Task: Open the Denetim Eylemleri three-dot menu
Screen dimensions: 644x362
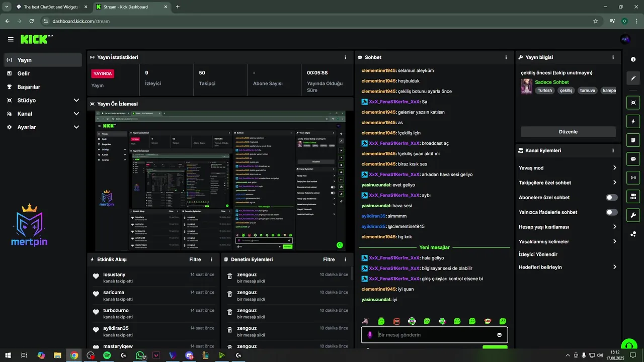Action: [x=345, y=259]
